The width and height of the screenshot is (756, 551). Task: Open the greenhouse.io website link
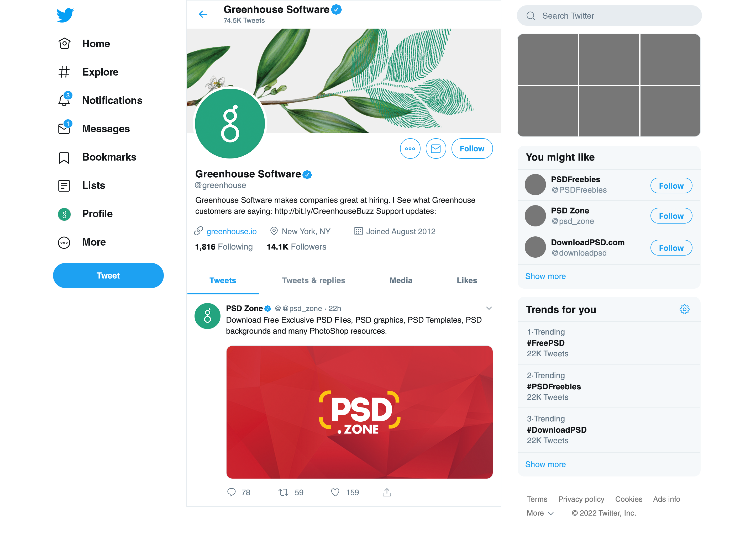[x=231, y=231]
